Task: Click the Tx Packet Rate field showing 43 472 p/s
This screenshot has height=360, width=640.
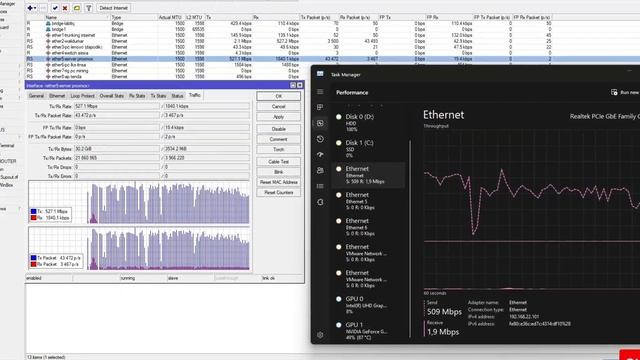Action: 117,116
